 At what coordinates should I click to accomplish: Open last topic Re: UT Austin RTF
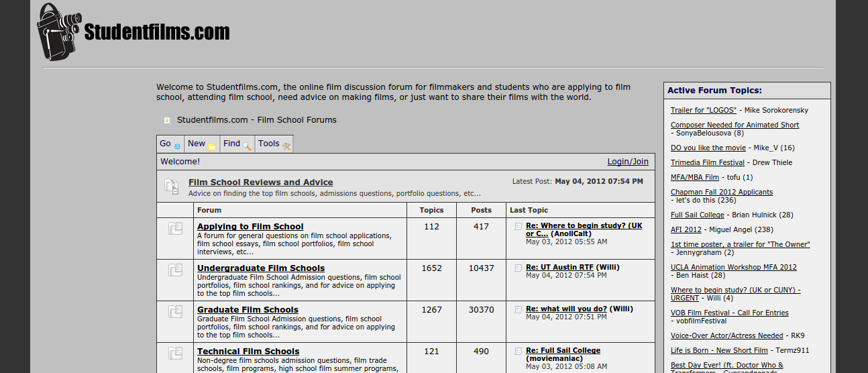pyautogui.click(x=559, y=267)
